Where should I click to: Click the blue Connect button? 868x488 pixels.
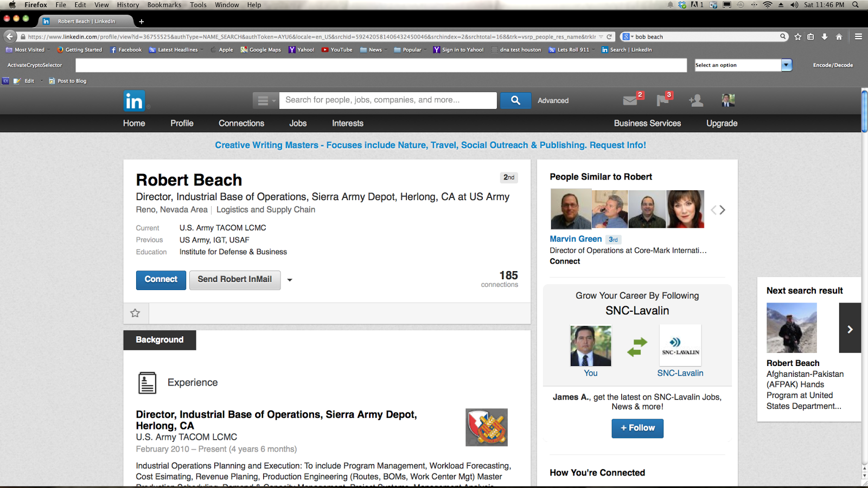pyautogui.click(x=161, y=280)
